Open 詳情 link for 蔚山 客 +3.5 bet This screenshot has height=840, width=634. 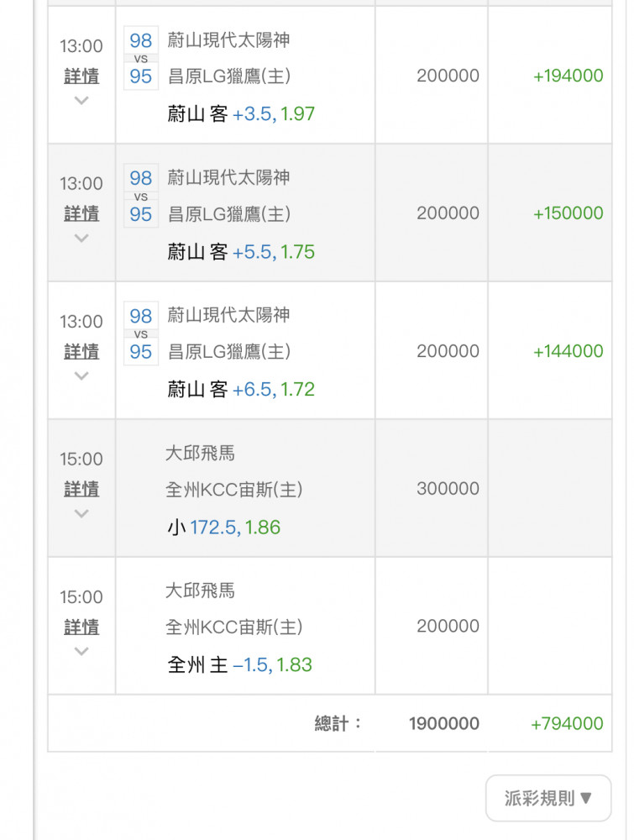tap(81, 76)
